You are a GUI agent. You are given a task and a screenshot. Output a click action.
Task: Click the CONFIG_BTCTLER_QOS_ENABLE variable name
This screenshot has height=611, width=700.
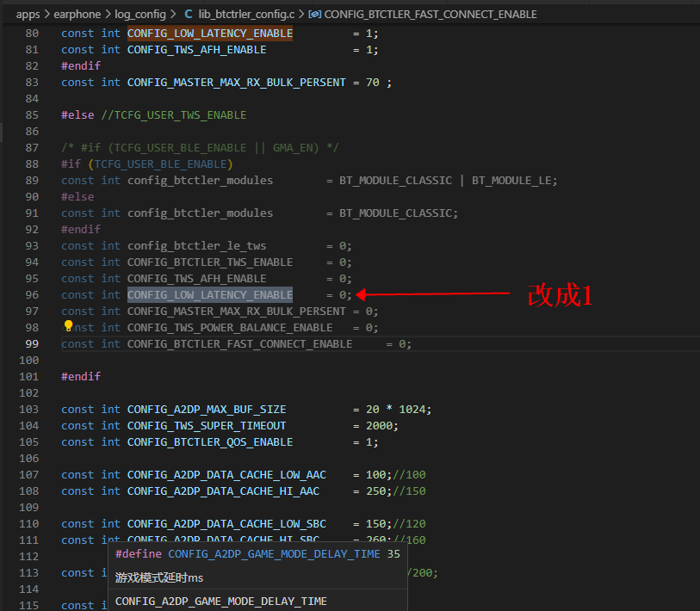coord(210,442)
